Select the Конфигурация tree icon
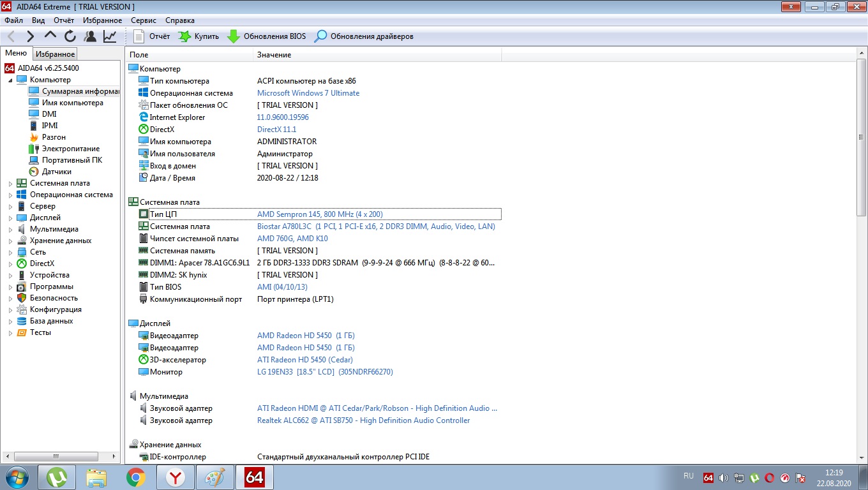Viewport: 868px width, 490px height. 22,309
